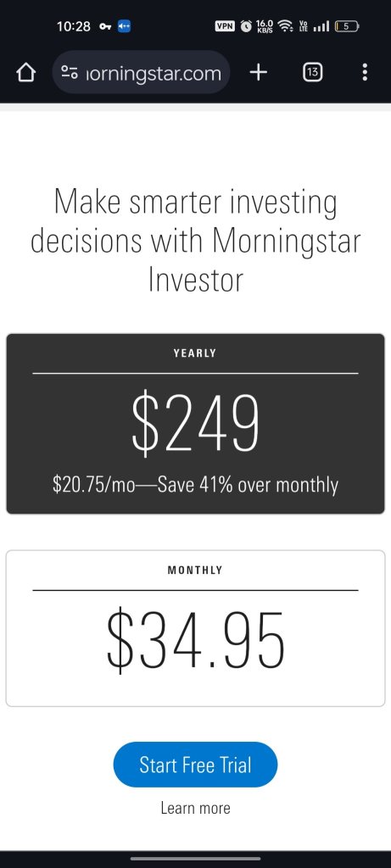
Task: Tap the VPN status bar icon
Action: coord(224,25)
